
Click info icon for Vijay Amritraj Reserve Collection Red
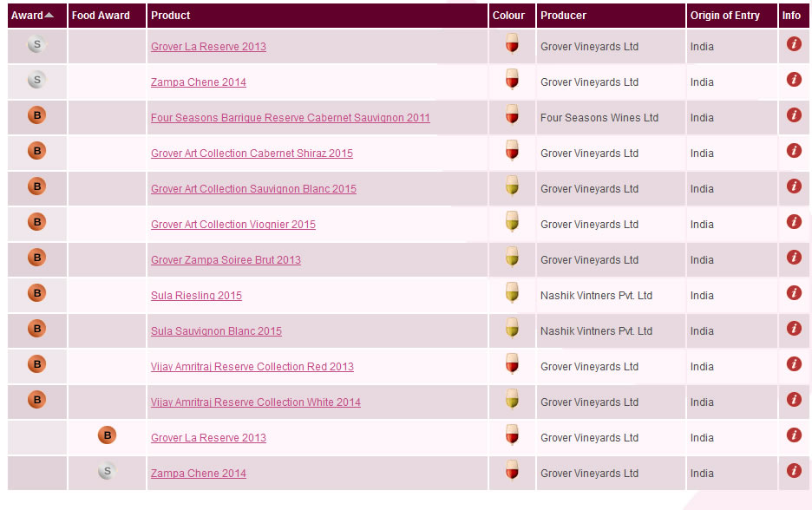[x=794, y=363]
